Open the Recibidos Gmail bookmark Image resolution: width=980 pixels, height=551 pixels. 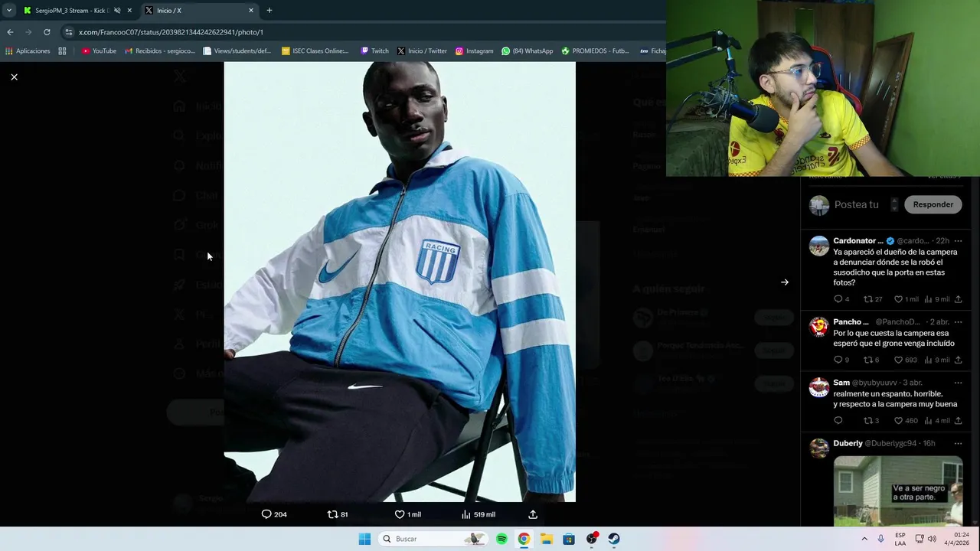(159, 51)
